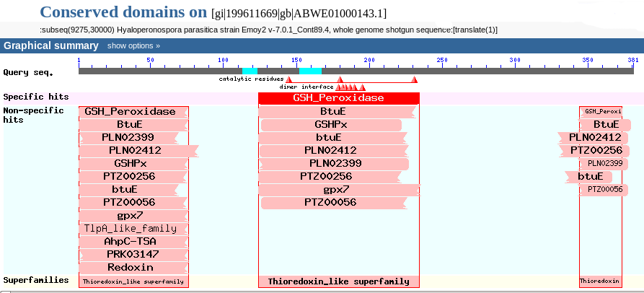Open the short Thioredoxin superfamily bar
The height and width of the screenshot is (293, 644).
600,281
